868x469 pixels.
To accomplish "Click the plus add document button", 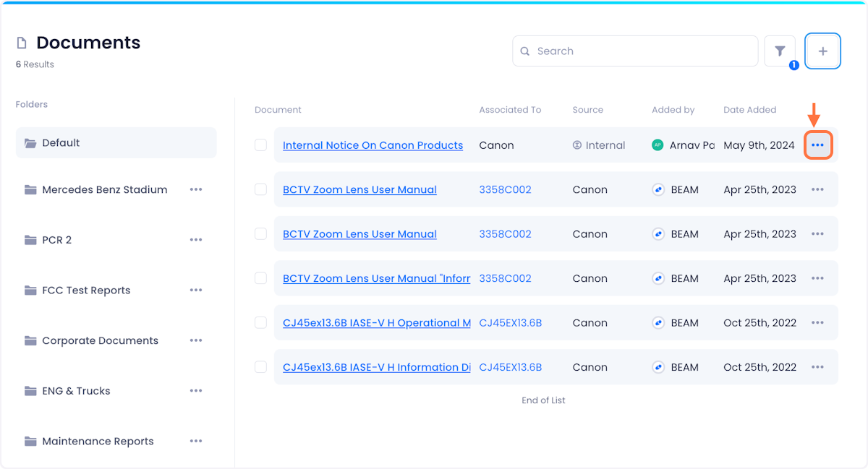I will pos(822,51).
